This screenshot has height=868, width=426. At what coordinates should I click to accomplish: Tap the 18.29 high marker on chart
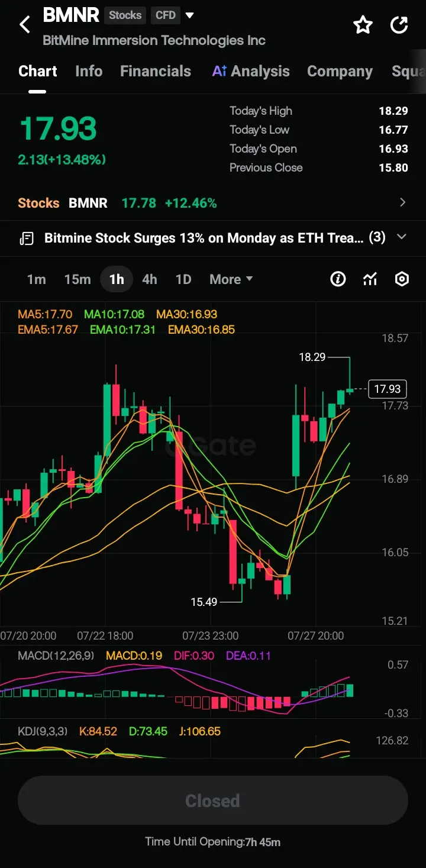(312, 357)
